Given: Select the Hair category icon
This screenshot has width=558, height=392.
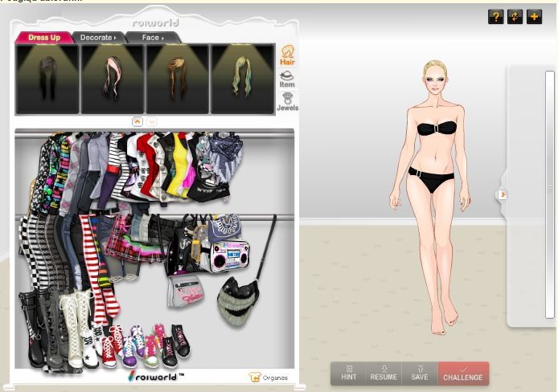Looking at the screenshot, I should click(286, 56).
